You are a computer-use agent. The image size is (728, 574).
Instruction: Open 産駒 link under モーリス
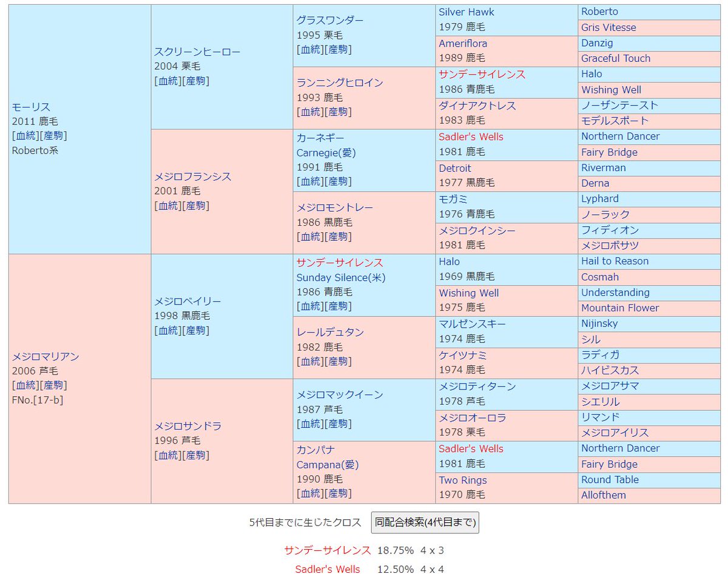53,135
